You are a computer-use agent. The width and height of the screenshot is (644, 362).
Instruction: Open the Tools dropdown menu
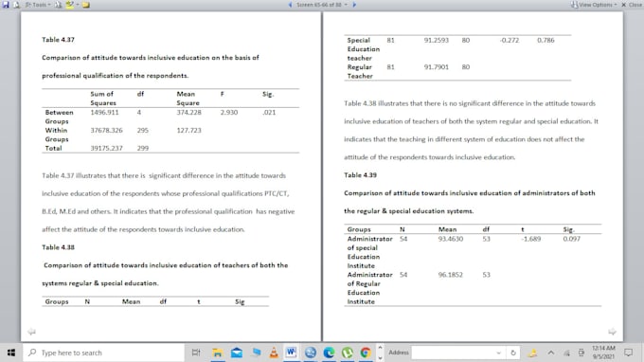38,5
